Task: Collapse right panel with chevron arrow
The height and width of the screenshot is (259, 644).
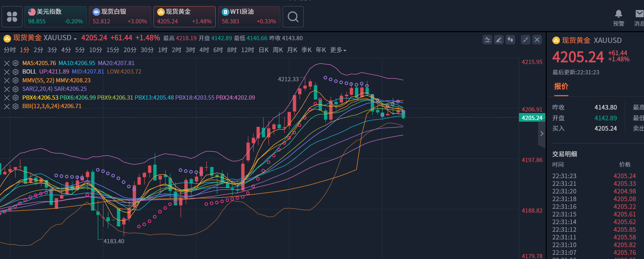Action: click(542, 133)
